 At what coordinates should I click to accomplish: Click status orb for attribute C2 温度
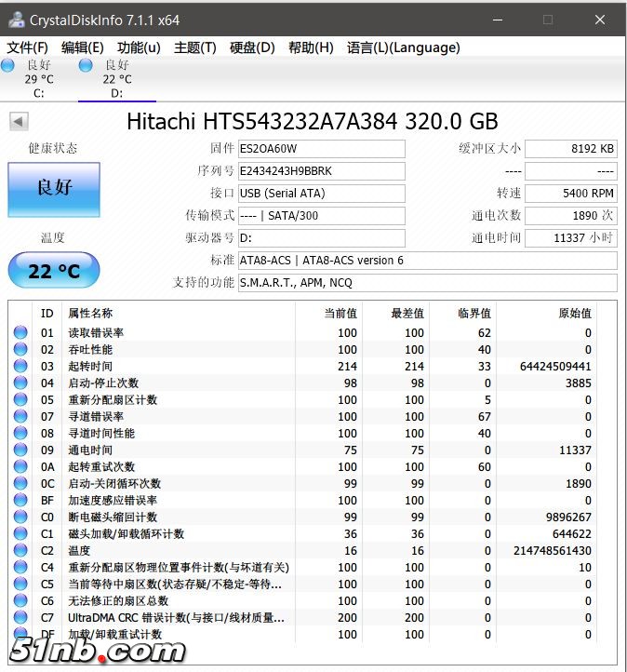point(20,551)
